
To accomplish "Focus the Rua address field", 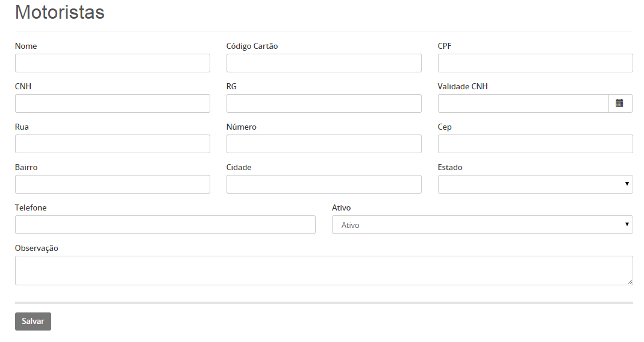I will [113, 144].
